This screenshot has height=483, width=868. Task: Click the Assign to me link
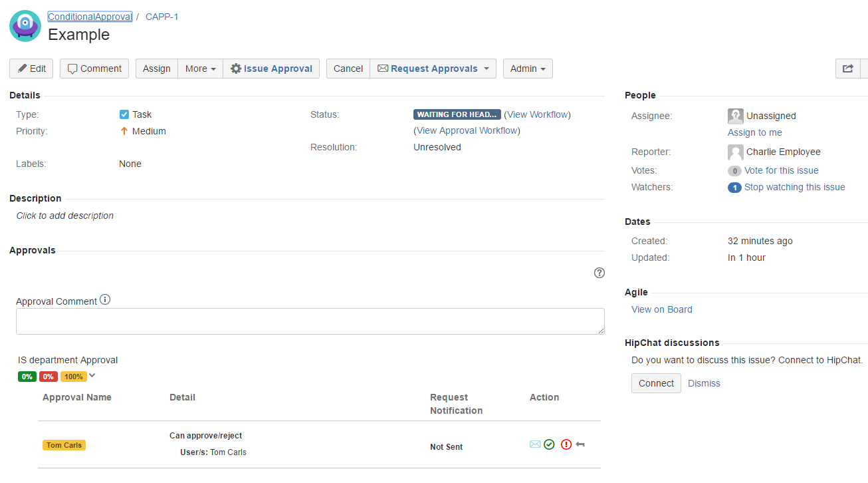[754, 132]
